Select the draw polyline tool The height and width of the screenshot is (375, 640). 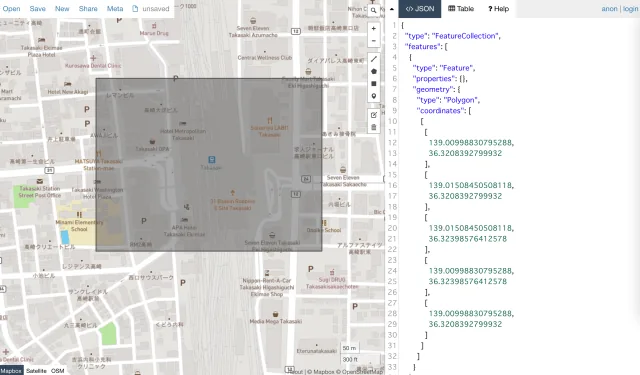373,59
